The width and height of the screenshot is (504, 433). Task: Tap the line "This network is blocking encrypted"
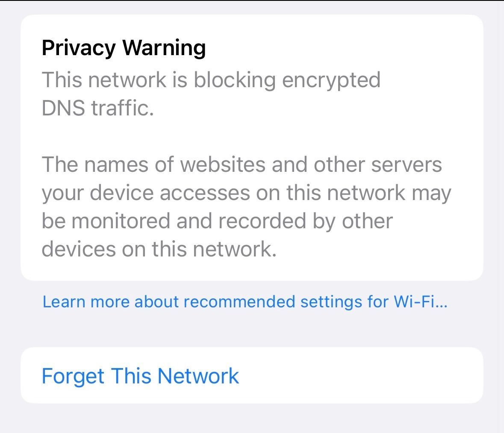coord(211,80)
